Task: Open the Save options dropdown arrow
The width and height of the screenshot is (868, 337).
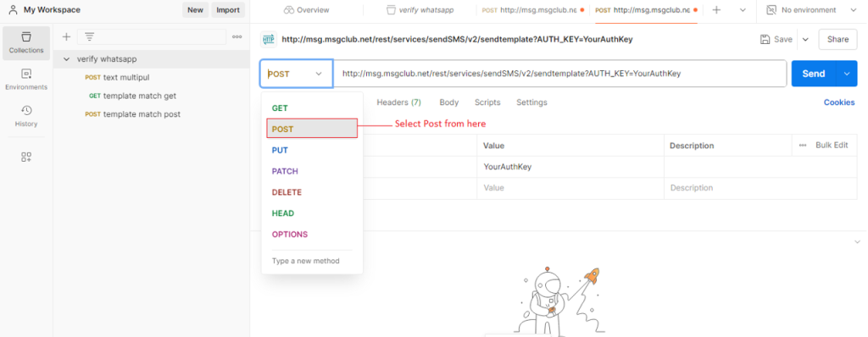Action: click(805, 39)
